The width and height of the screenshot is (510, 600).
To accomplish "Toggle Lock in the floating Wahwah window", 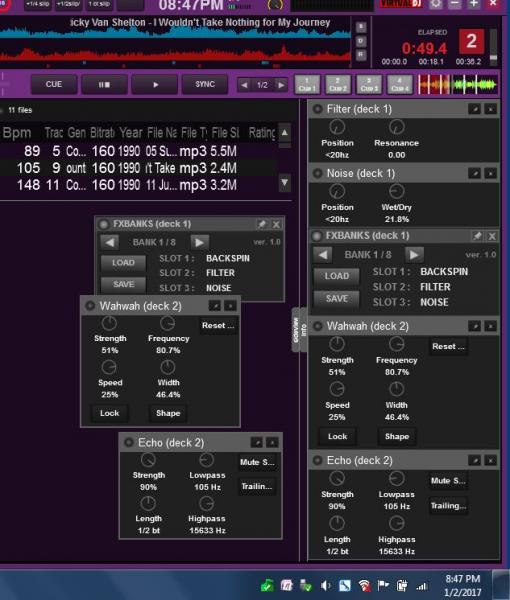I will click(x=109, y=413).
